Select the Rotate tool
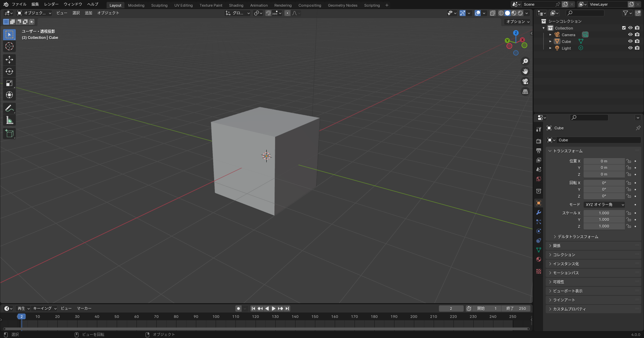 [9, 71]
